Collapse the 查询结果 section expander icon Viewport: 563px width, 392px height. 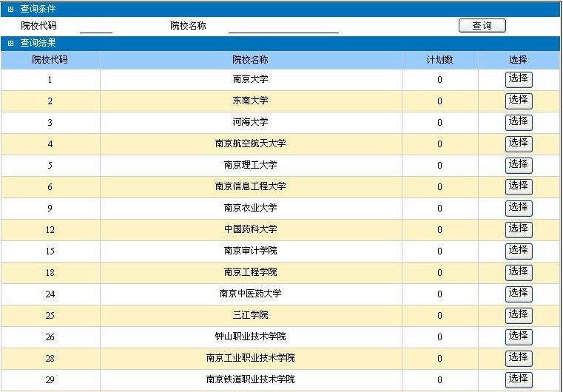[x=10, y=44]
